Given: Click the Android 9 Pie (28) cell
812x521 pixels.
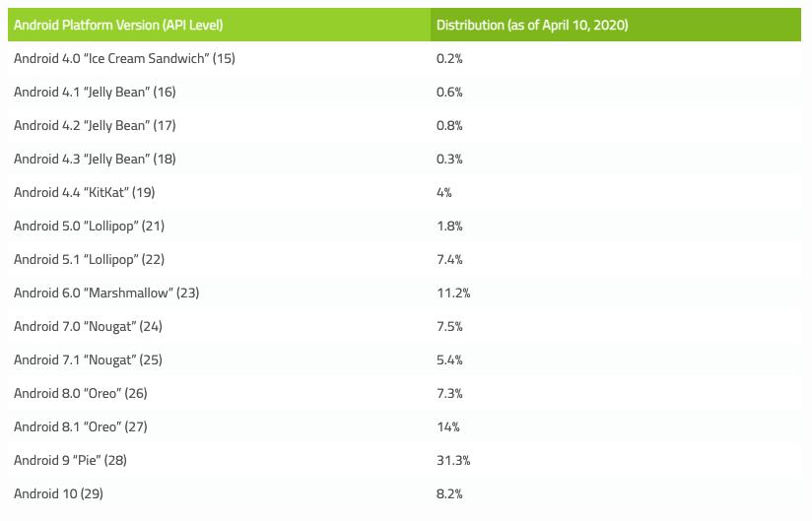Looking at the screenshot, I should tap(71, 460).
